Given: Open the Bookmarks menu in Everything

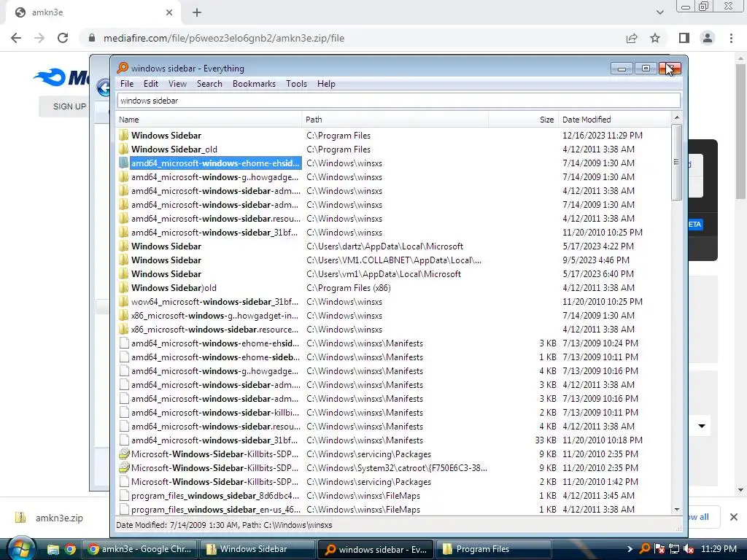Looking at the screenshot, I should [254, 84].
